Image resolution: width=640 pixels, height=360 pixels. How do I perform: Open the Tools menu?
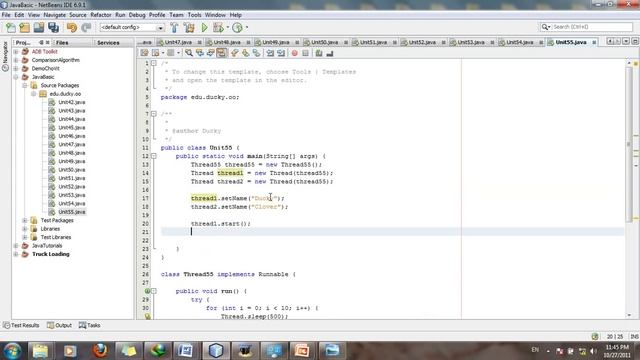(x=194, y=15)
